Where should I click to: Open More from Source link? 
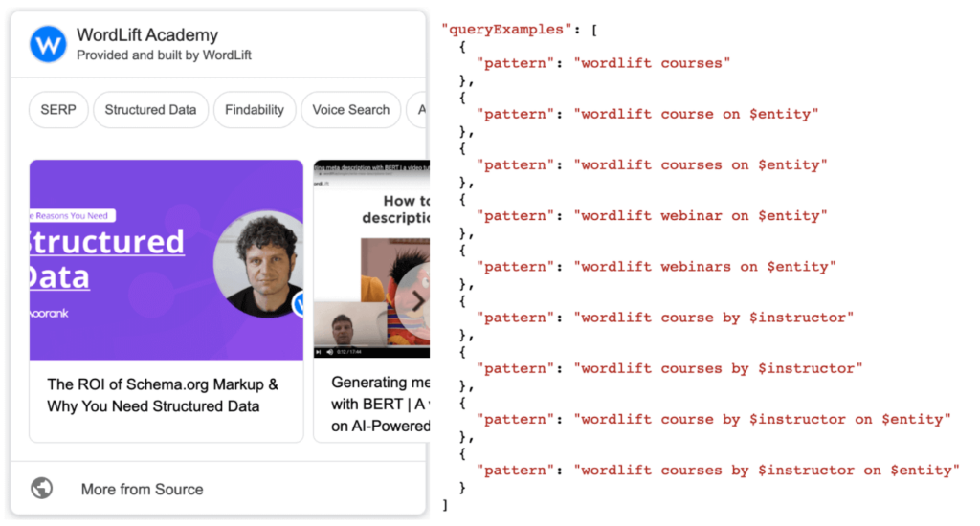click(x=142, y=489)
